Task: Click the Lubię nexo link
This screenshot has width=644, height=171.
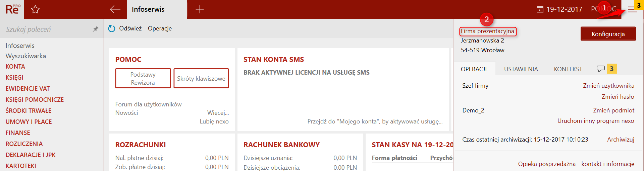Action: coord(214,121)
